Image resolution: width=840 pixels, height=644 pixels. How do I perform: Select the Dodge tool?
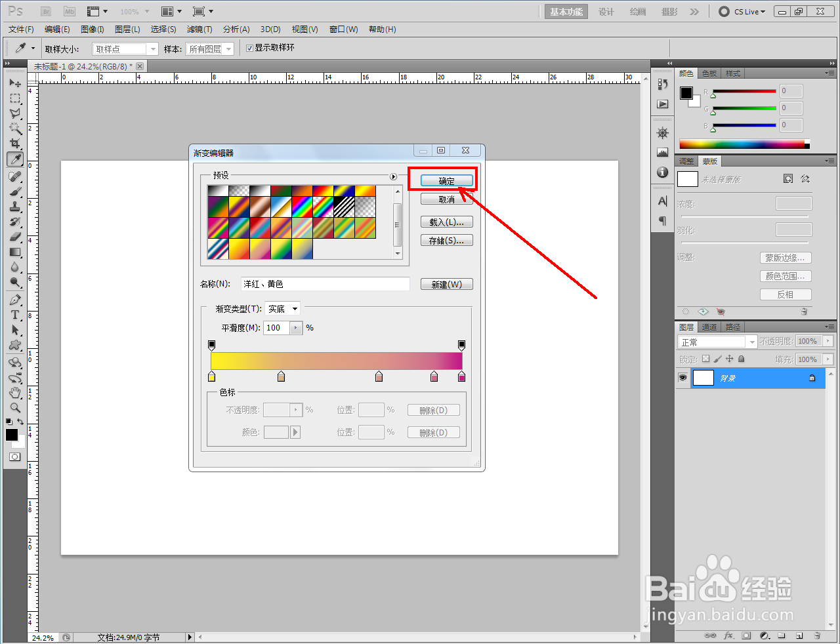coord(15,282)
